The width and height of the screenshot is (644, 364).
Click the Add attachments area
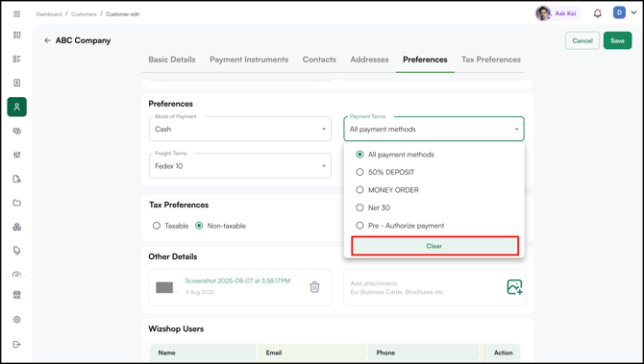pyautogui.click(x=435, y=288)
